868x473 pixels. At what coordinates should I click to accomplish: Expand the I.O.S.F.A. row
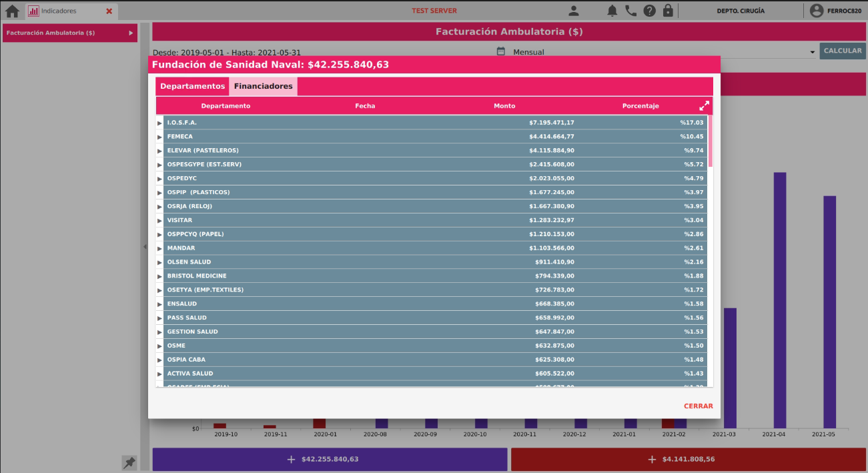(x=160, y=123)
